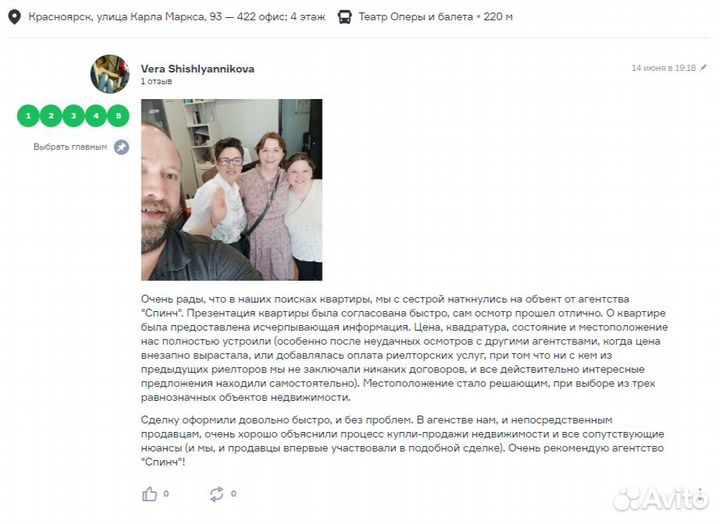
Task: Click the 1 отзыв link
Action: coord(157,81)
